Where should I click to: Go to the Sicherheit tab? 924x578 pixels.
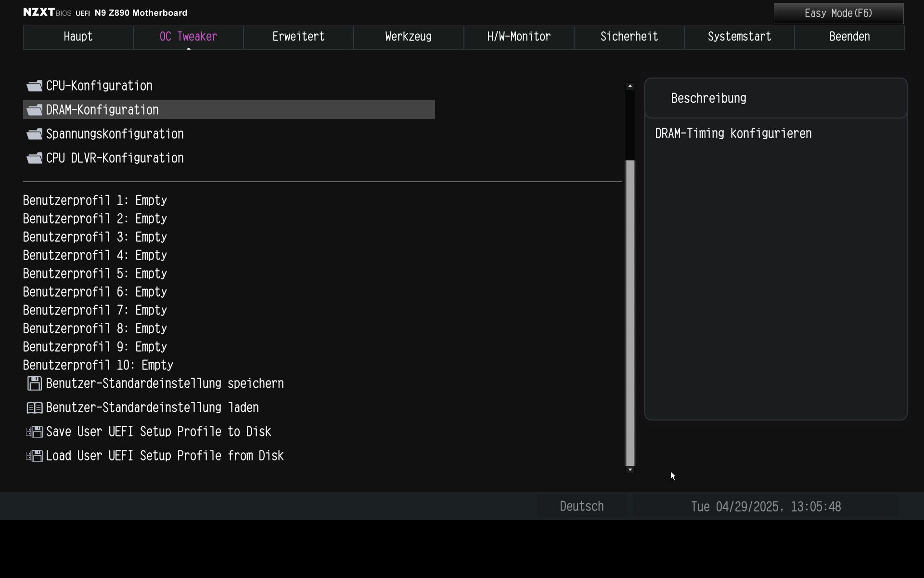click(x=629, y=37)
